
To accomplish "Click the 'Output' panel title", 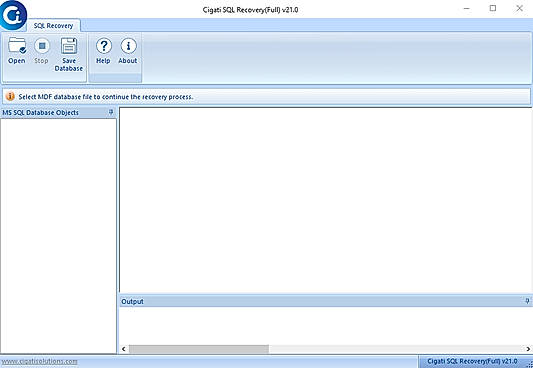I will tap(132, 301).
